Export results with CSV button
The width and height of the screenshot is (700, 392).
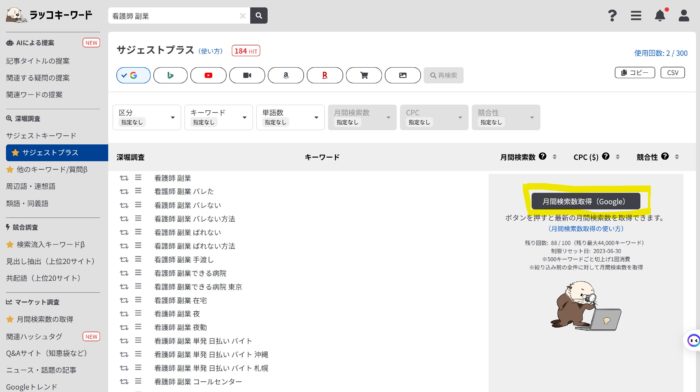pyautogui.click(x=672, y=73)
